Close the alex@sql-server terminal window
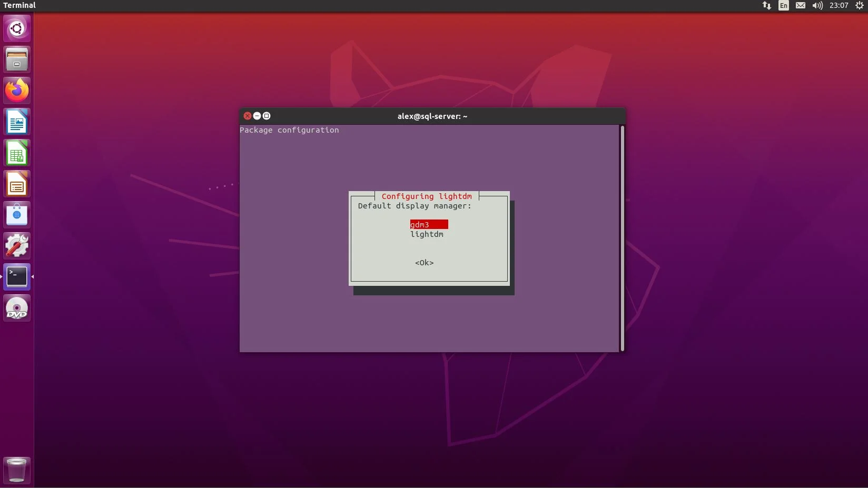The width and height of the screenshot is (868, 488). [248, 116]
